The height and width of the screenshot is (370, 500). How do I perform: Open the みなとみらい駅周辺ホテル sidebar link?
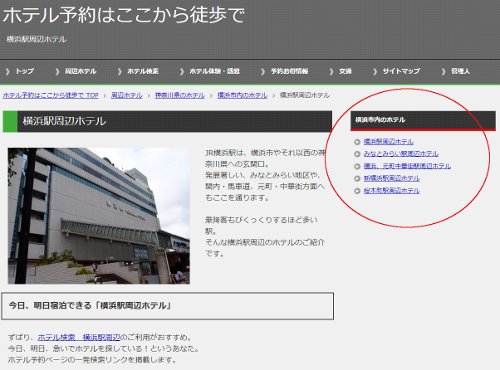click(x=401, y=154)
